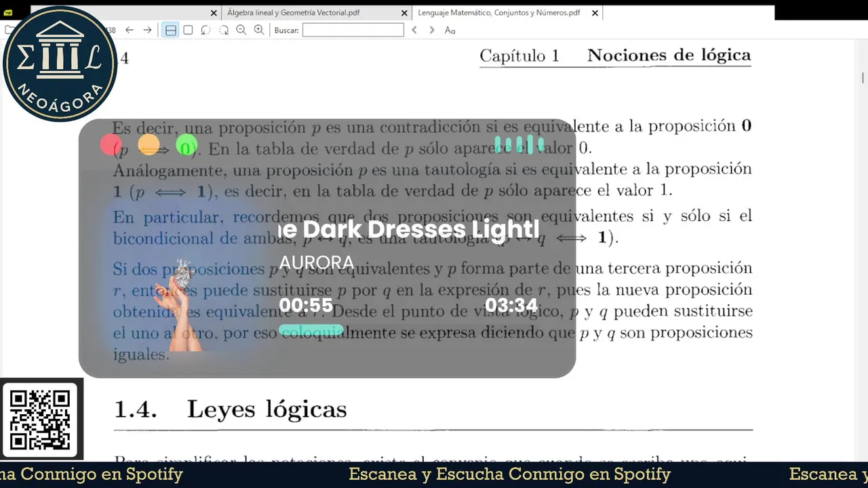Click the PDF app icon in title bar

8,13
